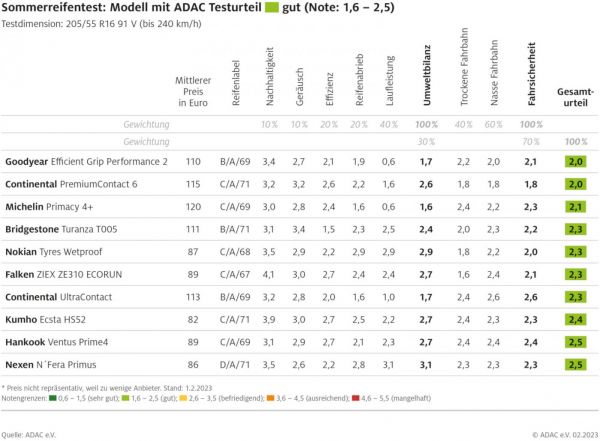Open the Bridgestone Turanza T005 entry
The width and height of the screenshot is (600, 441).
(x=60, y=229)
